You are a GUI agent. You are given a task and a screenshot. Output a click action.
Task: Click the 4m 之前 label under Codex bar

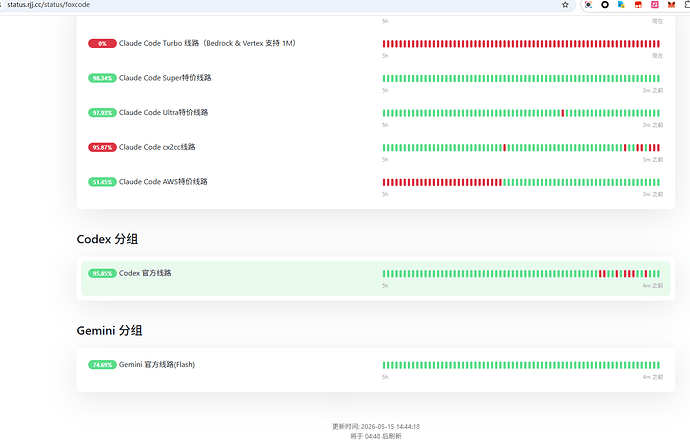653,286
